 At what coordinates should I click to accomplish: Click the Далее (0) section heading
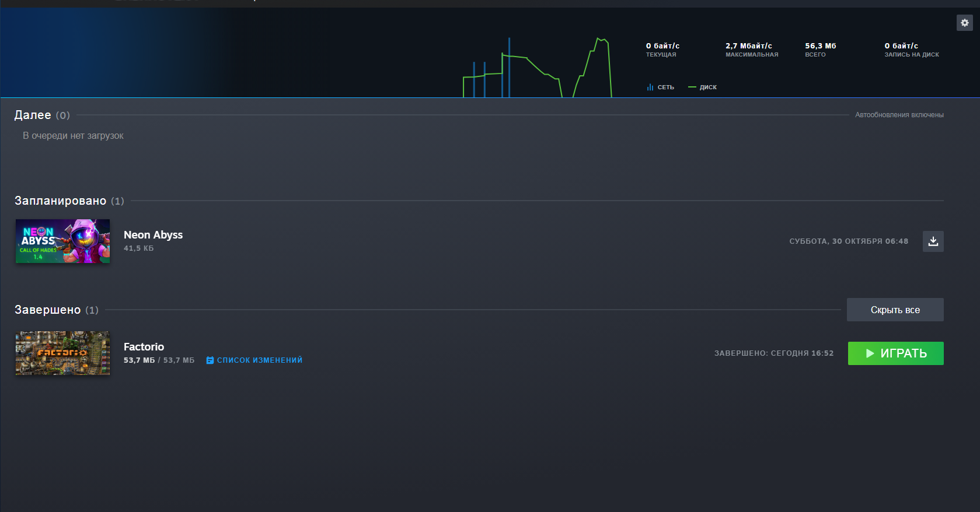(42, 115)
